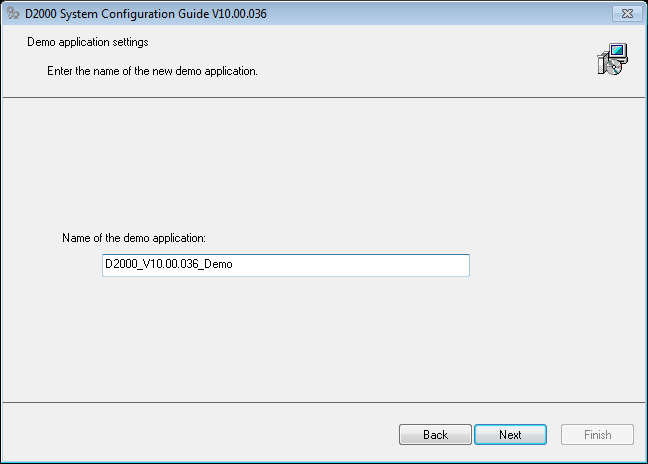
Task: Go Back to the previous step
Action: [x=435, y=435]
